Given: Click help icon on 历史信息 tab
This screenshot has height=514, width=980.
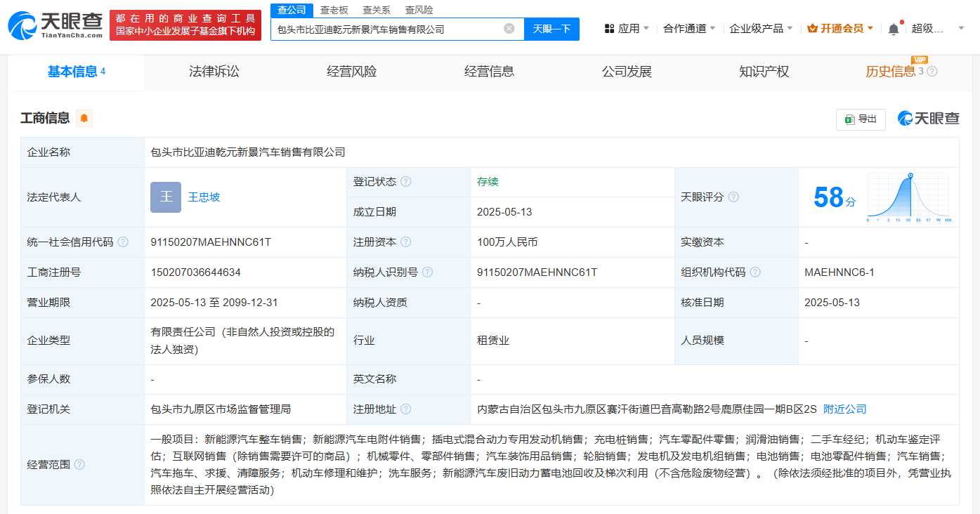Looking at the screenshot, I should 932,72.
